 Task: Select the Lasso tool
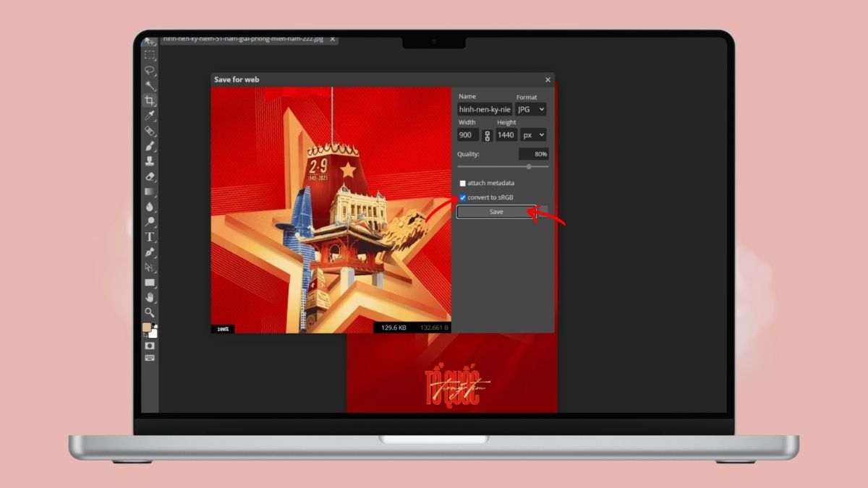click(x=150, y=70)
